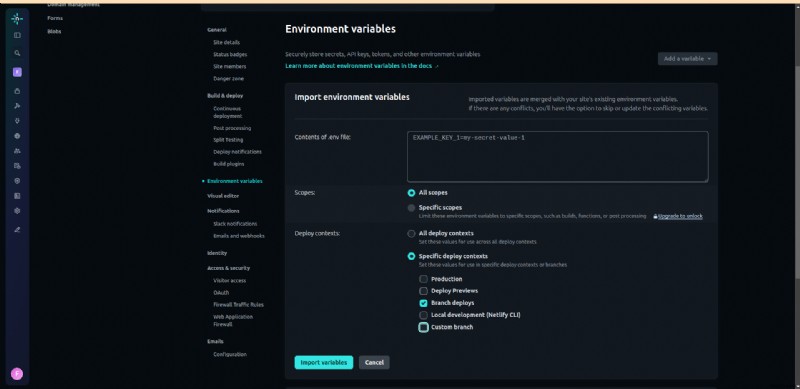800x389 pixels.
Task: Open Web Application Firewall settings
Action: (233, 321)
